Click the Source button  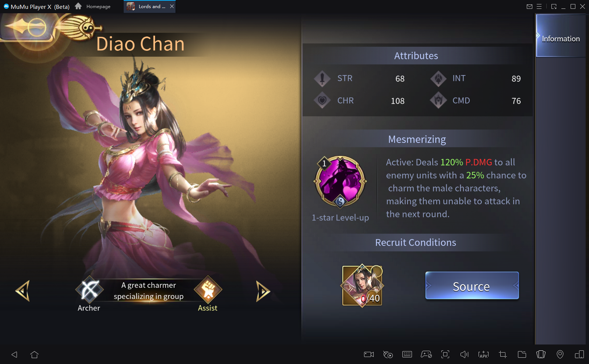pos(472,286)
